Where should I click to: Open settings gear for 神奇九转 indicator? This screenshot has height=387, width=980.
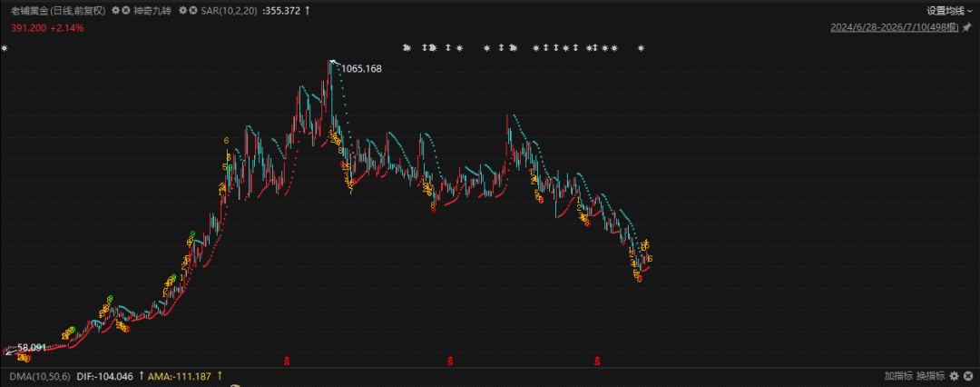115,11
